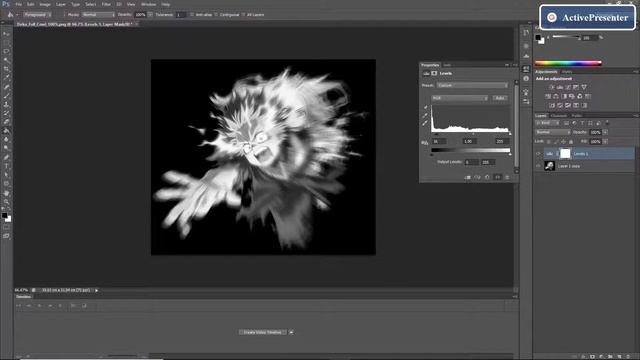
Task: Open the Select menu
Action: [x=91, y=4]
